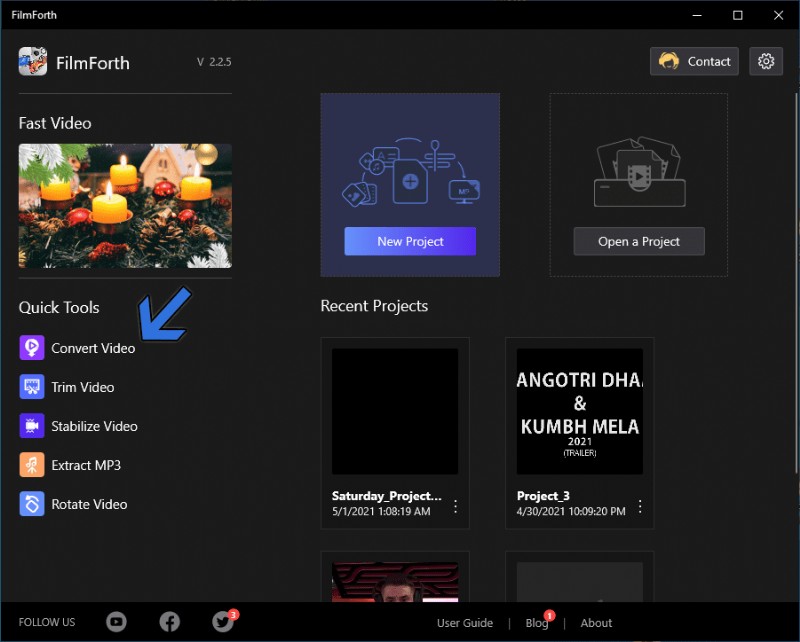Open the Facebook page icon

[169, 622]
